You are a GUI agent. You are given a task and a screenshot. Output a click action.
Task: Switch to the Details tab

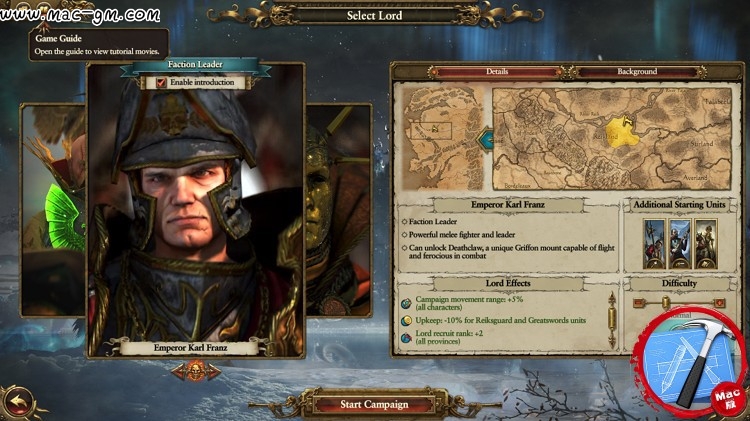click(x=496, y=72)
